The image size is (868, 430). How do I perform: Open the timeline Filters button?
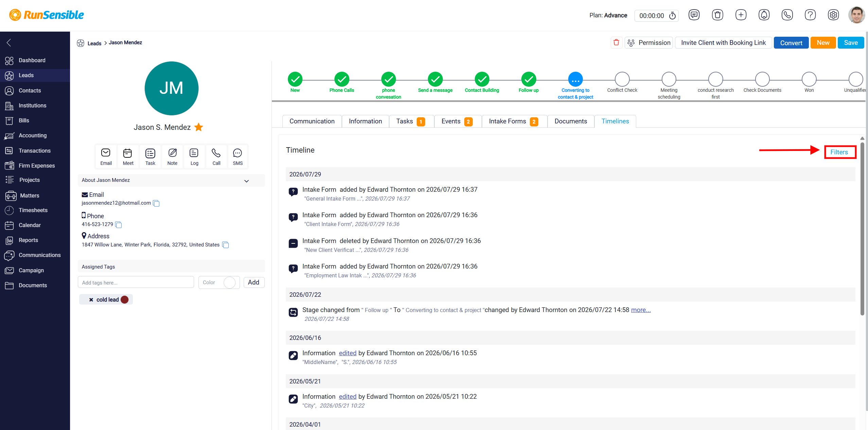(x=839, y=152)
